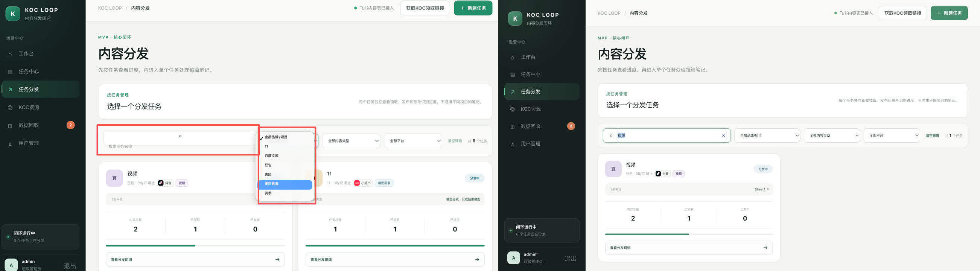Image resolution: width=980 pixels, height=271 pixels.
Task: Click the 豆 brand thumbnail in left window 视频 card
Action: click(x=114, y=178)
